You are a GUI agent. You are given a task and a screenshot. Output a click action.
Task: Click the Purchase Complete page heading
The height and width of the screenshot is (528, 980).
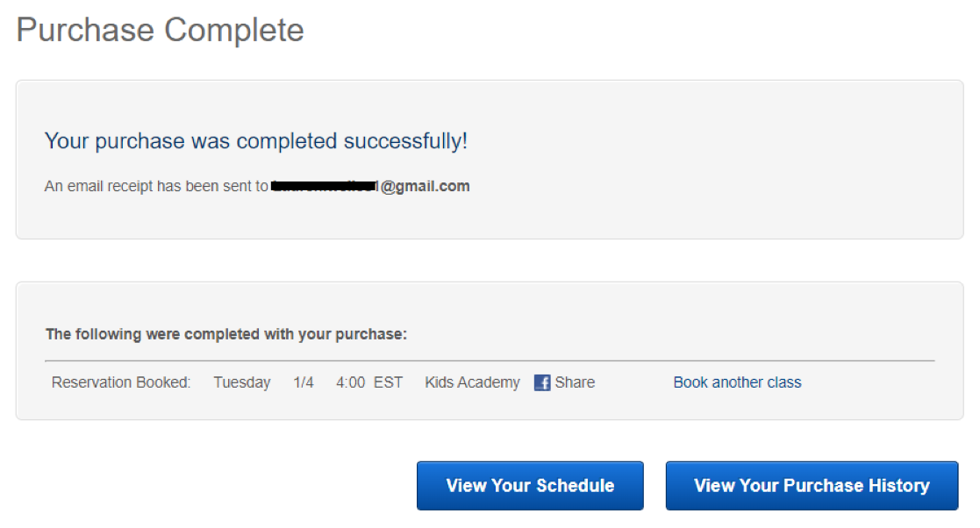(x=160, y=30)
